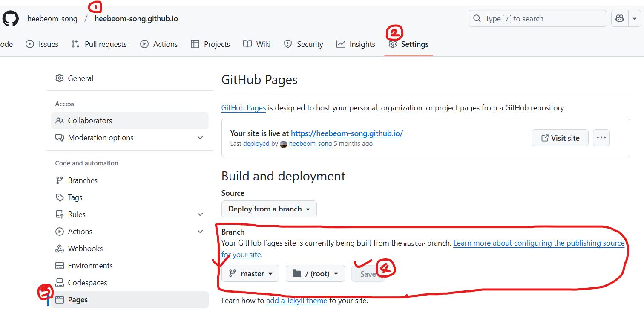Switch to the Pull requests tab

point(99,44)
